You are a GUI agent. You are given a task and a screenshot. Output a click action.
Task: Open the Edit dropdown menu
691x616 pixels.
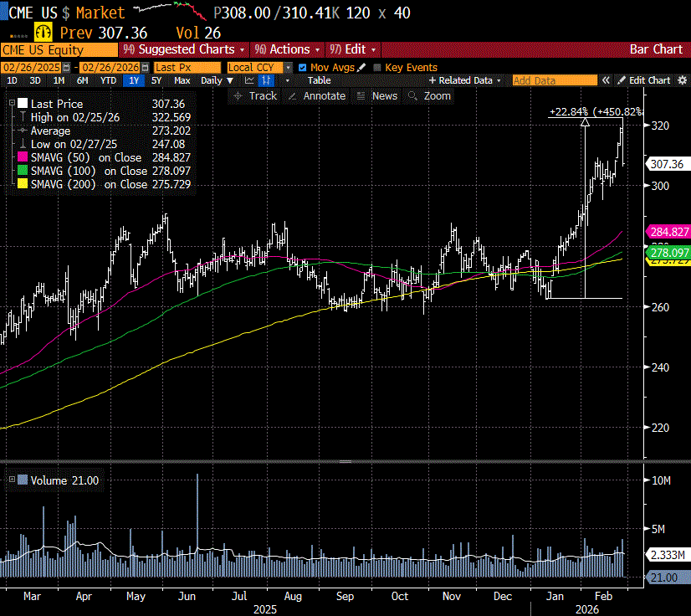[352, 49]
